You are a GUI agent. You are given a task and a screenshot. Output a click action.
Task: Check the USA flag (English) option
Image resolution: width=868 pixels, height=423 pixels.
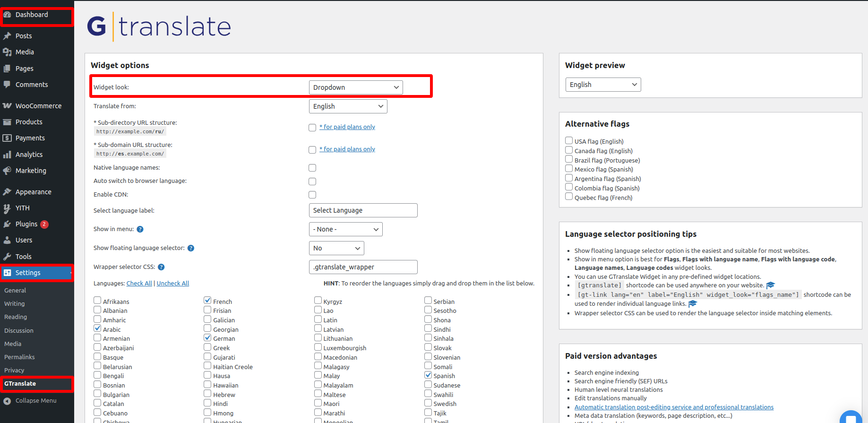569,140
